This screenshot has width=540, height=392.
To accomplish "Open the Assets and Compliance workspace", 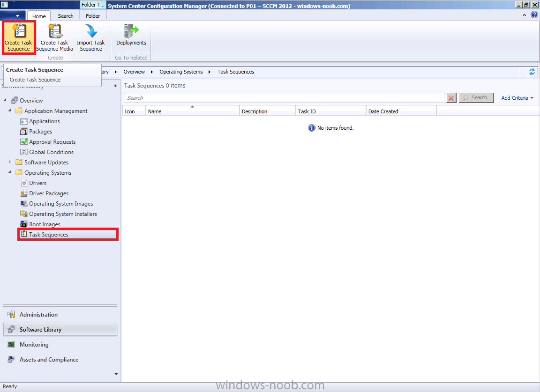I will click(x=60, y=360).
